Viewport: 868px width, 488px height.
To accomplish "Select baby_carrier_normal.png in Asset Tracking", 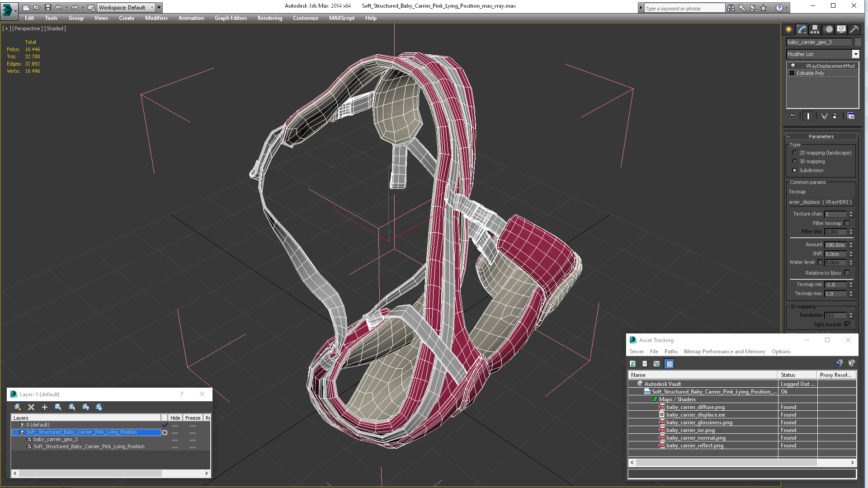I will [695, 438].
